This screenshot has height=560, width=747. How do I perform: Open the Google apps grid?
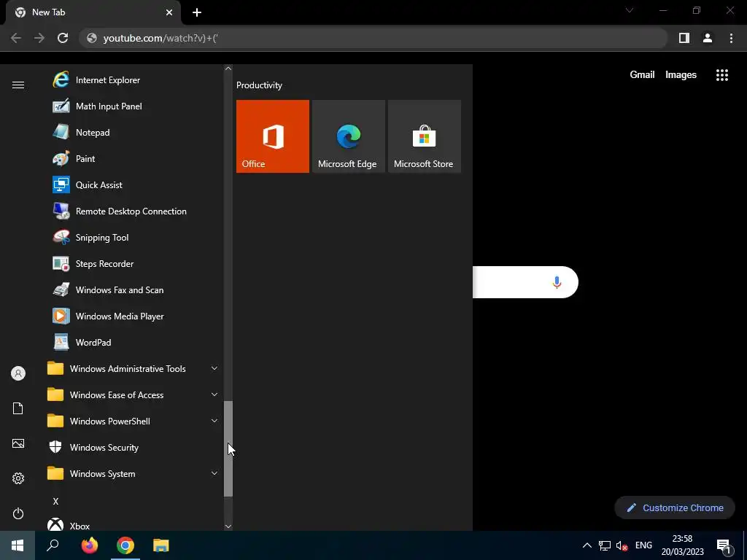tap(721, 75)
